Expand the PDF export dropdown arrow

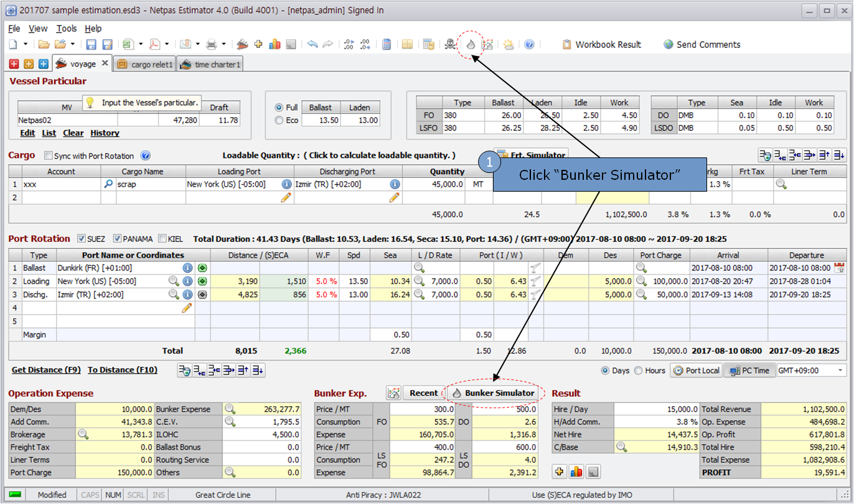click(167, 44)
